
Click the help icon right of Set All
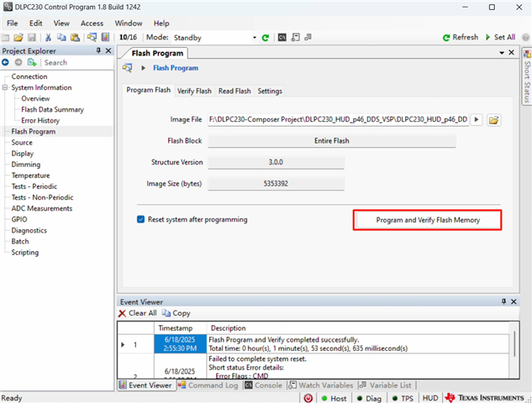coord(525,37)
